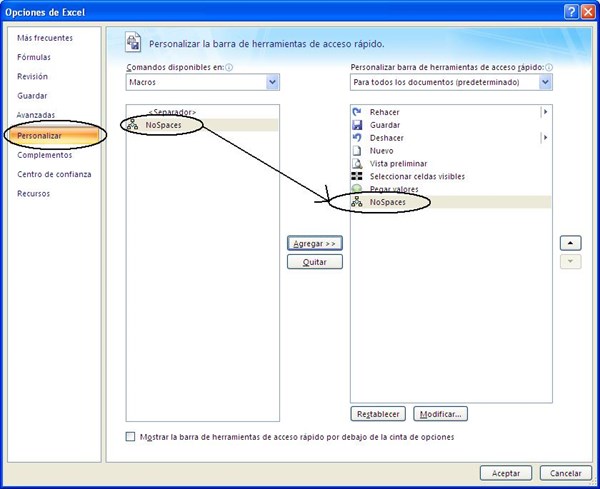This screenshot has width=600, height=489.
Task: Select the Deshacer undo arrow icon
Action: coord(357,138)
